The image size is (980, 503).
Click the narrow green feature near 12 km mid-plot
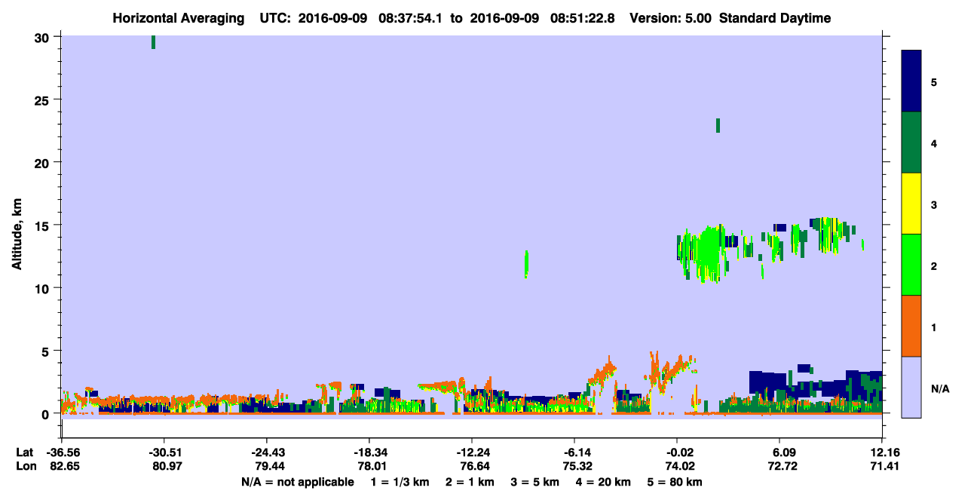coord(526,264)
